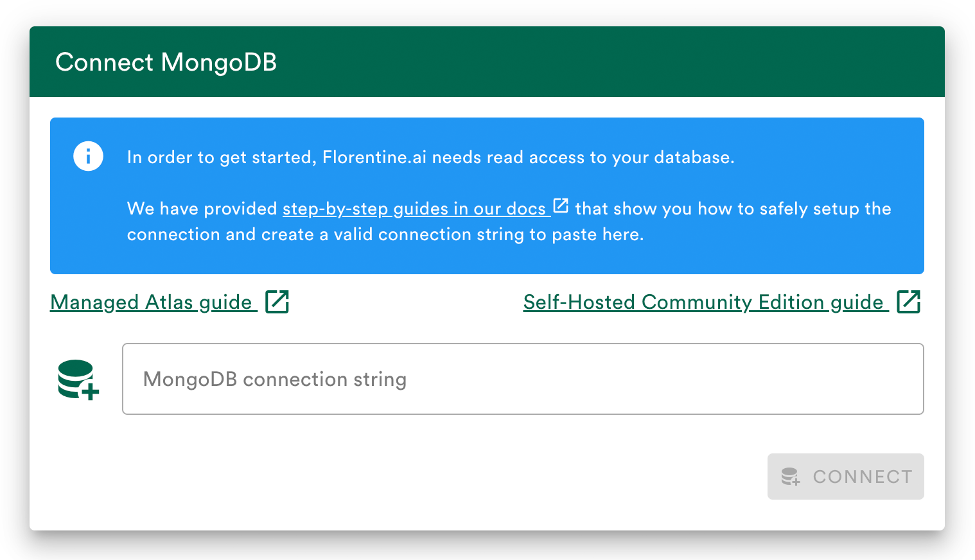Image resolution: width=975 pixels, height=560 pixels.
Task: Select the green database symbol near the text field
Action: tap(77, 379)
